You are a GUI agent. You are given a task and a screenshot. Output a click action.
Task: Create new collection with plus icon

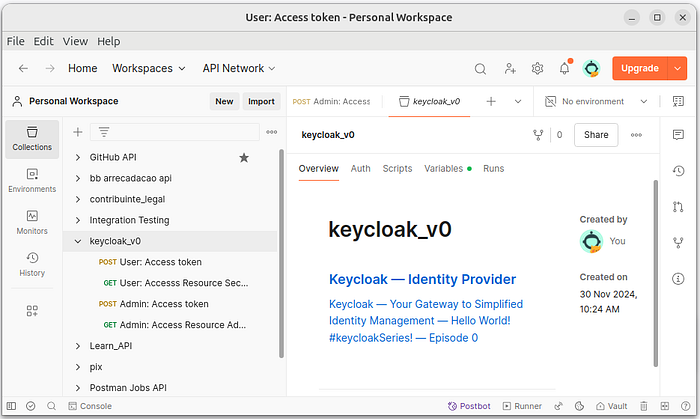(78, 132)
